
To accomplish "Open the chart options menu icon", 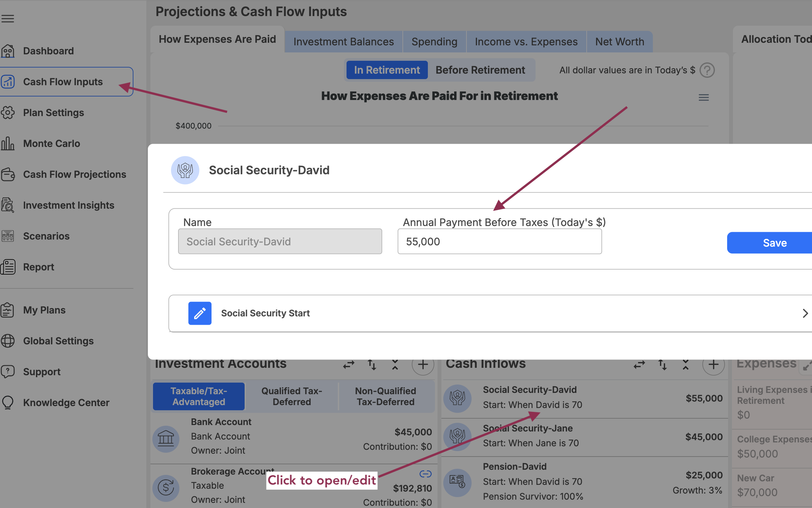I will pos(704,97).
